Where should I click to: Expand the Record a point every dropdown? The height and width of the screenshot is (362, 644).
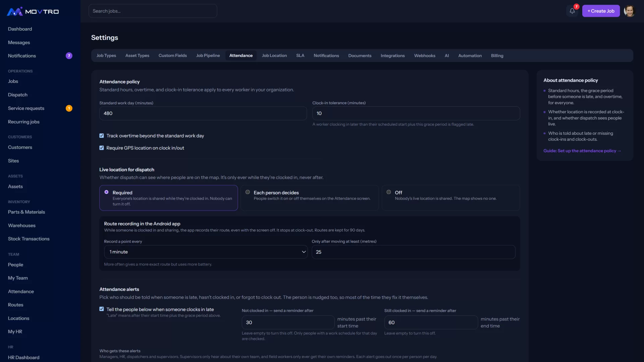click(x=206, y=252)
